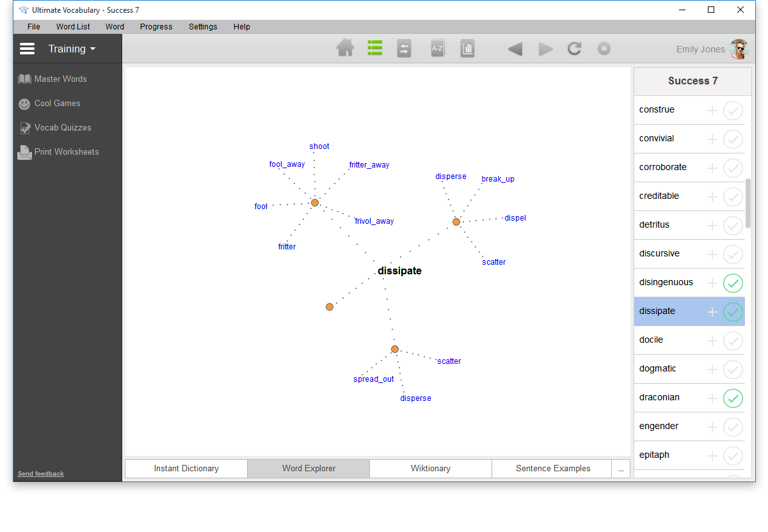Open the Word List menu
The height and width of the screenshot is (532, 768).
pos(73,27)
